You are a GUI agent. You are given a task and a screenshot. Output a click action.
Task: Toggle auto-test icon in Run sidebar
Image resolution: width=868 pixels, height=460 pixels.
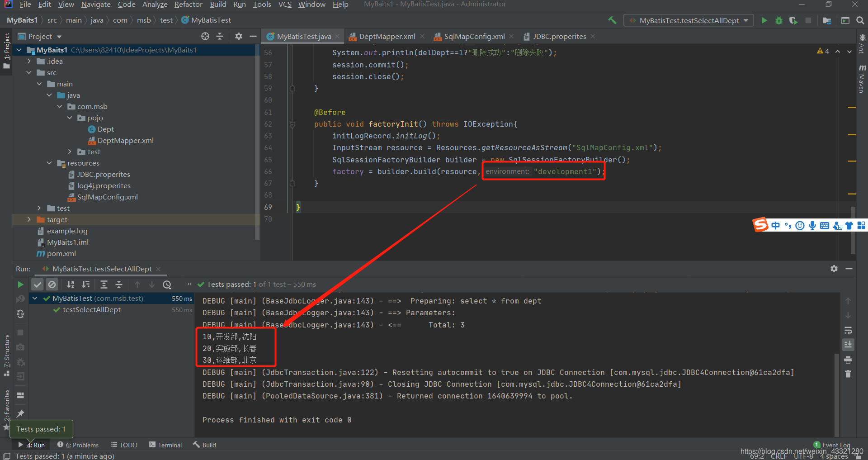(20, 313)
